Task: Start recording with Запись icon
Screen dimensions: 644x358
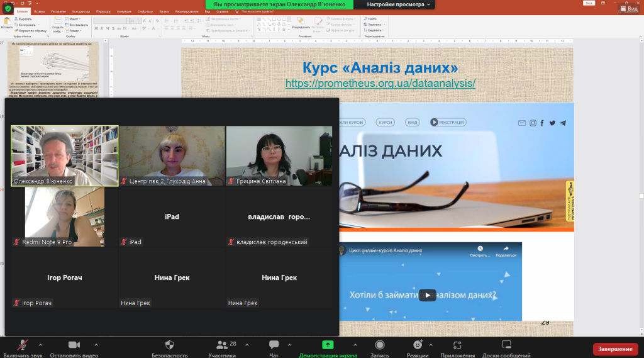Action: (380, 345)
